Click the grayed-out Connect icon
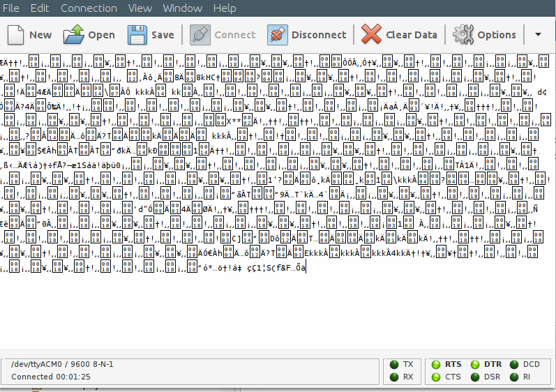Image resolution: width=556 pixels, height=392 pixels. pos(200,34)
